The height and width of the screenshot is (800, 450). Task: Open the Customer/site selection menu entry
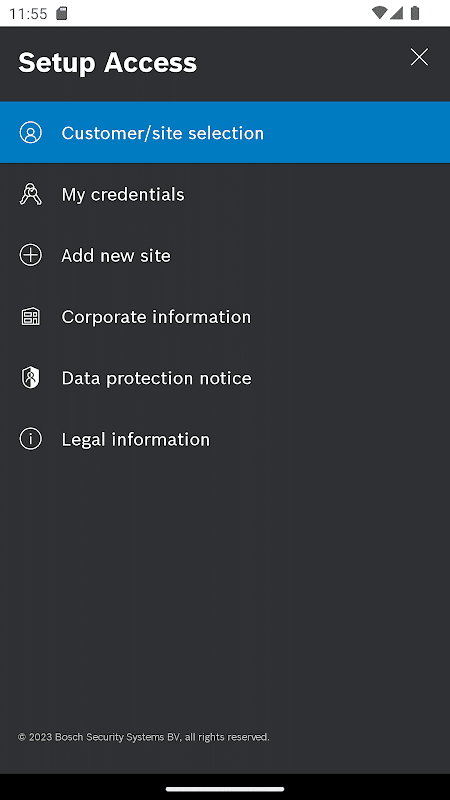(x=225, y=133)
